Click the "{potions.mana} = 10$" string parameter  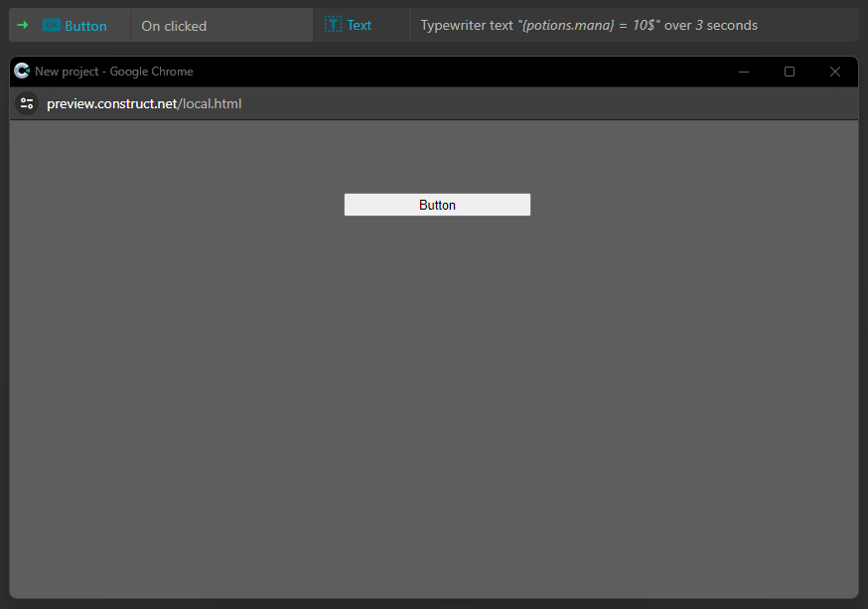[589, 25]
